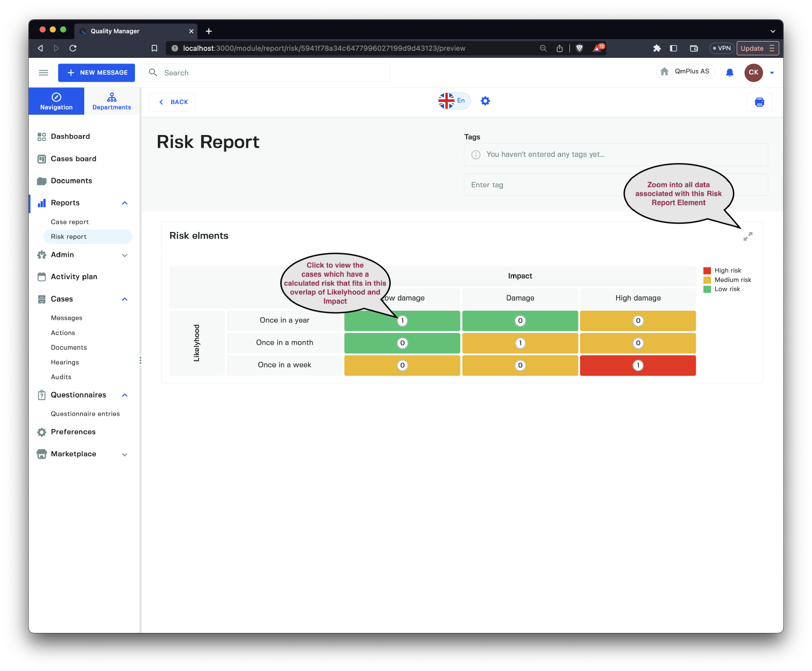Expand the Marketplace section
This screenshot has height=671, width=812.
click(125, 455)
